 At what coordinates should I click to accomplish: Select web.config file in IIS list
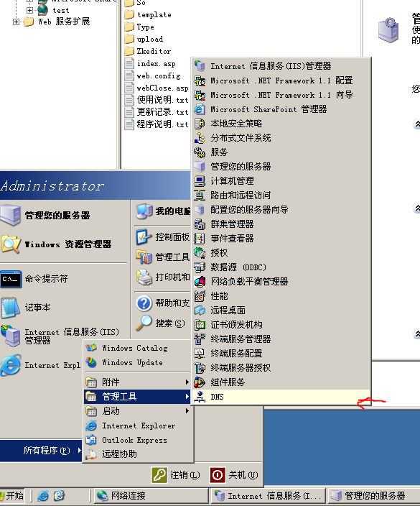152,76
